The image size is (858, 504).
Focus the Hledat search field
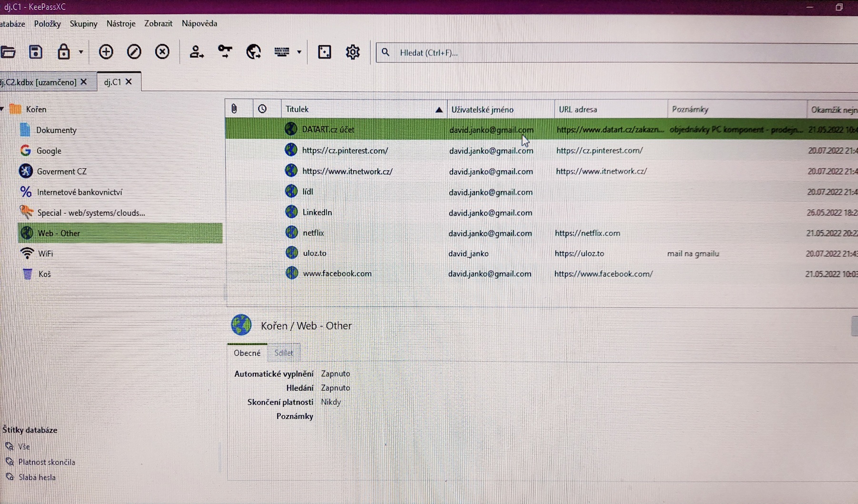tap(617, 52)
